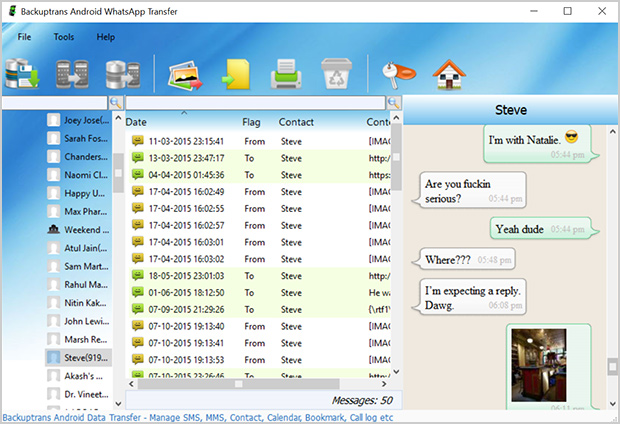Viewport: 620px width, 424px height.
Task: Click the Flag column header
Action: tap(251, 122)
